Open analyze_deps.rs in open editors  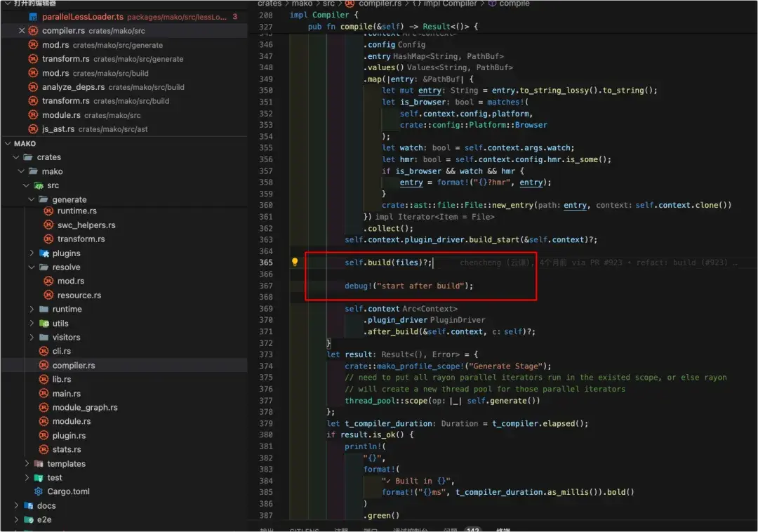point(124,87)
